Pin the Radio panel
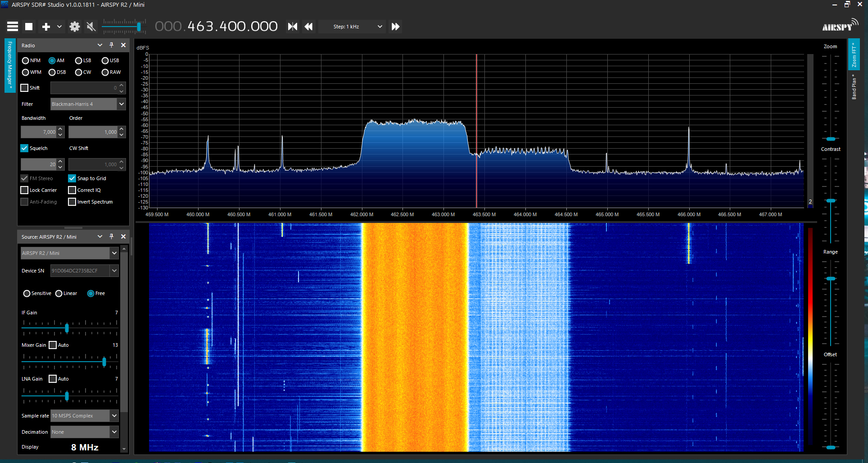Image resolution: width=868 pixels, height=463 pixels. tap(112, 45)
